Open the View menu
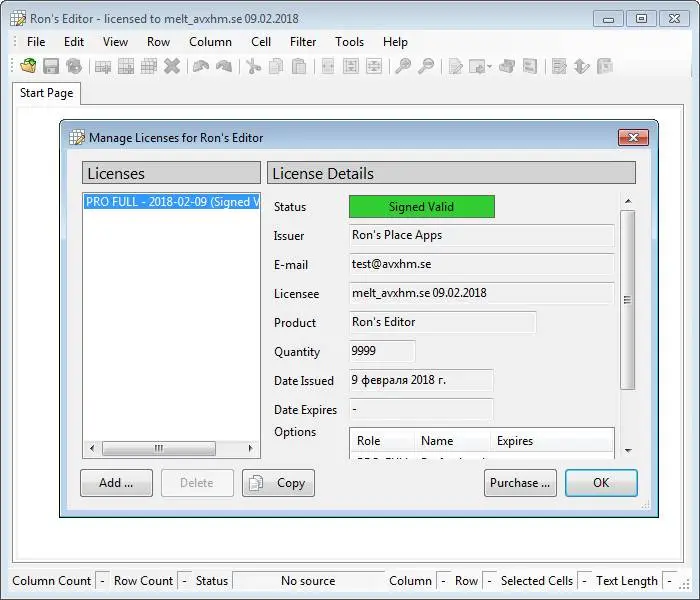 coord(115,42)
